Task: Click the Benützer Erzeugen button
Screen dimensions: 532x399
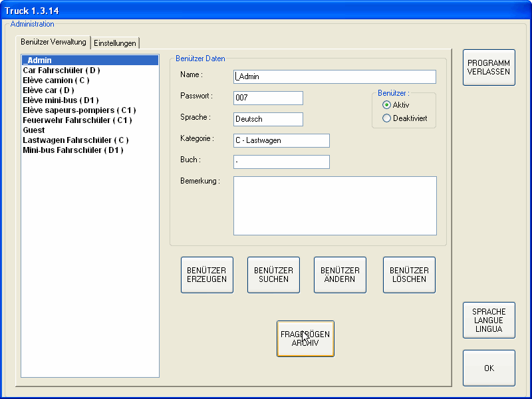Action: [207, 275]
